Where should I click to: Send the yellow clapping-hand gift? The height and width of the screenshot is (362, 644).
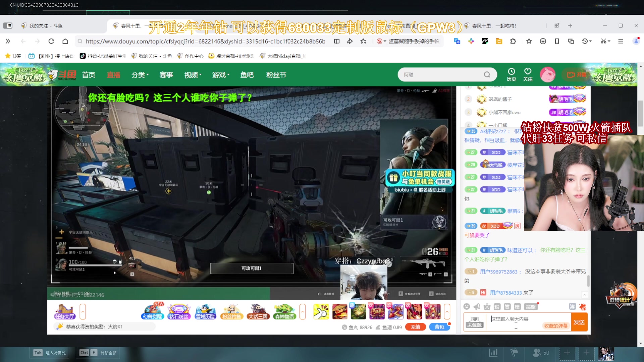pos(321,312)
